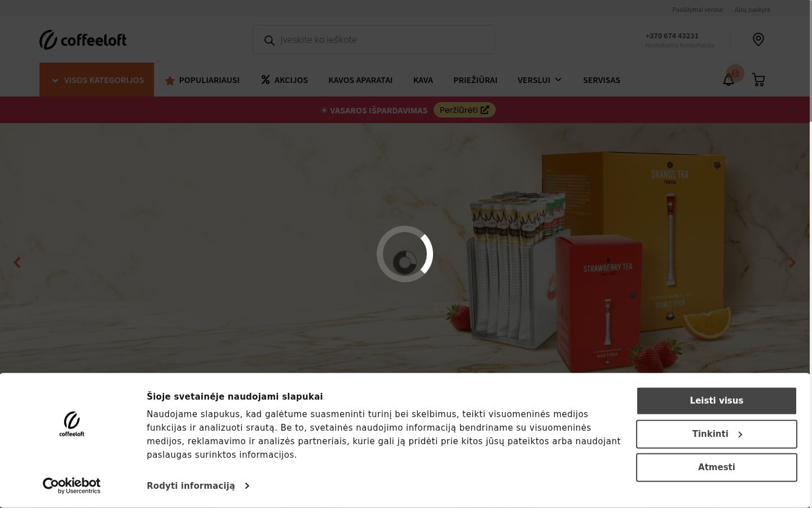This screenshot has height=508, width=812.
Task: Open the shopping cart icon
Action: (758, 80)
